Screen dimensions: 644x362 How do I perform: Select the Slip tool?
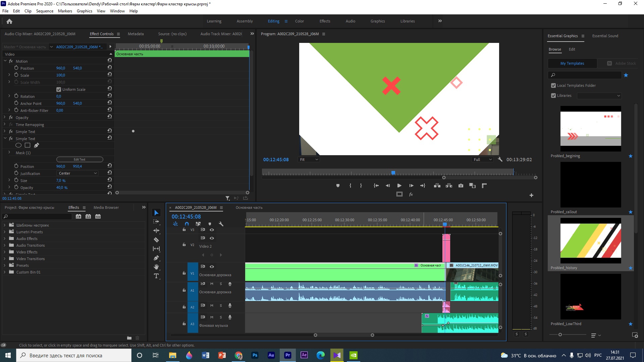(x=156, y=249)
